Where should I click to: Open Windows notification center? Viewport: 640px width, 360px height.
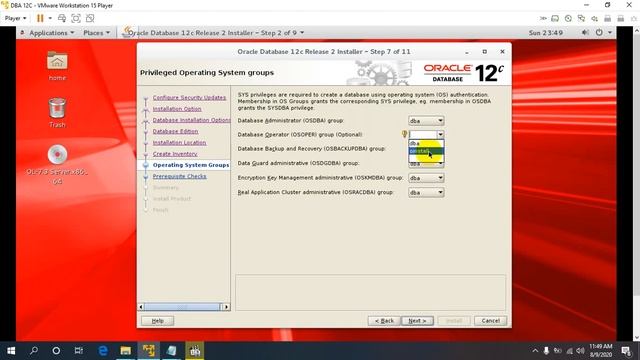click(626, 351)
